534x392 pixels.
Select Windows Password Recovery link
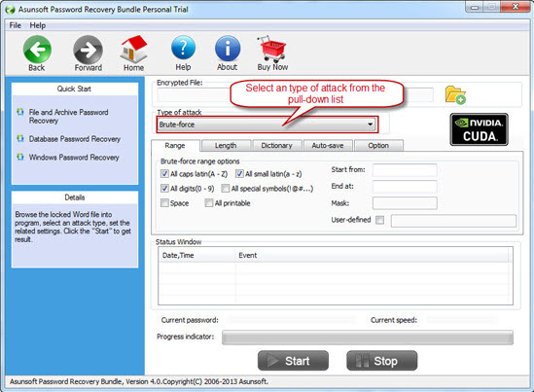(x=74, y=158)
